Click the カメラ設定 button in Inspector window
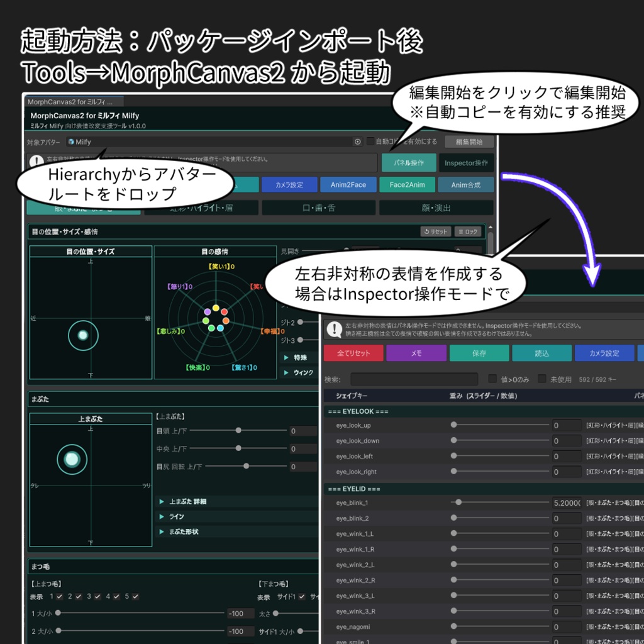Viewport: 644px width, 644px height. 604,353
